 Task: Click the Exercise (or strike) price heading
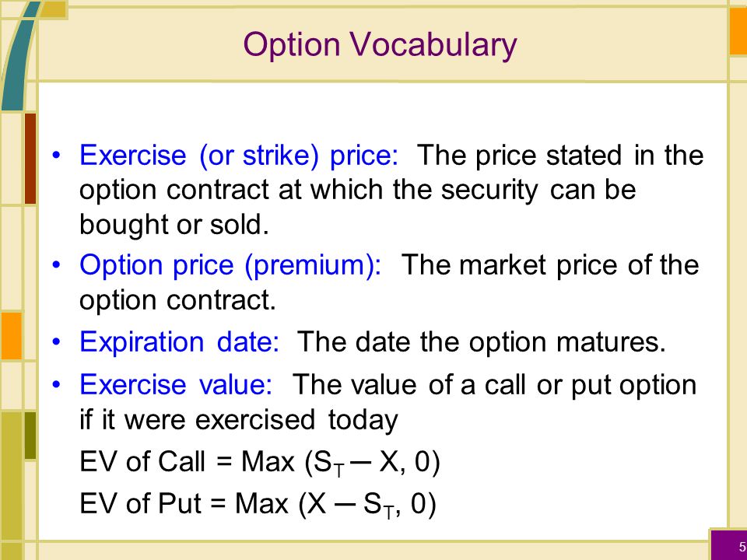pyautogui.click(x=239, y=156)
